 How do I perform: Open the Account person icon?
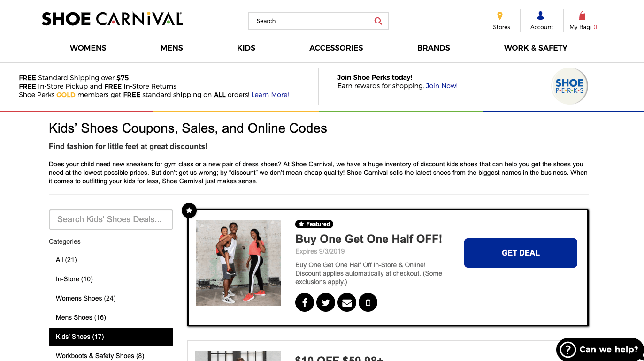(540, 15)
